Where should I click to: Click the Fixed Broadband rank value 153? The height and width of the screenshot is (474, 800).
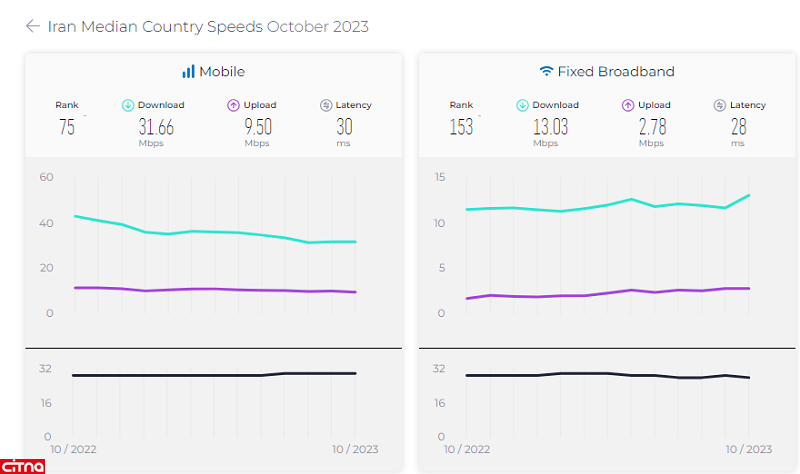(x=461, y=127)
